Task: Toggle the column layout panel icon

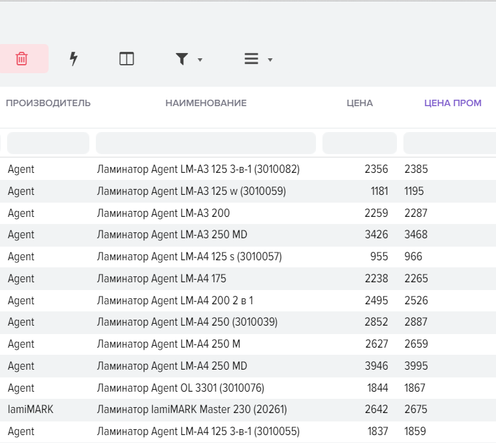Action: (127, 59)
